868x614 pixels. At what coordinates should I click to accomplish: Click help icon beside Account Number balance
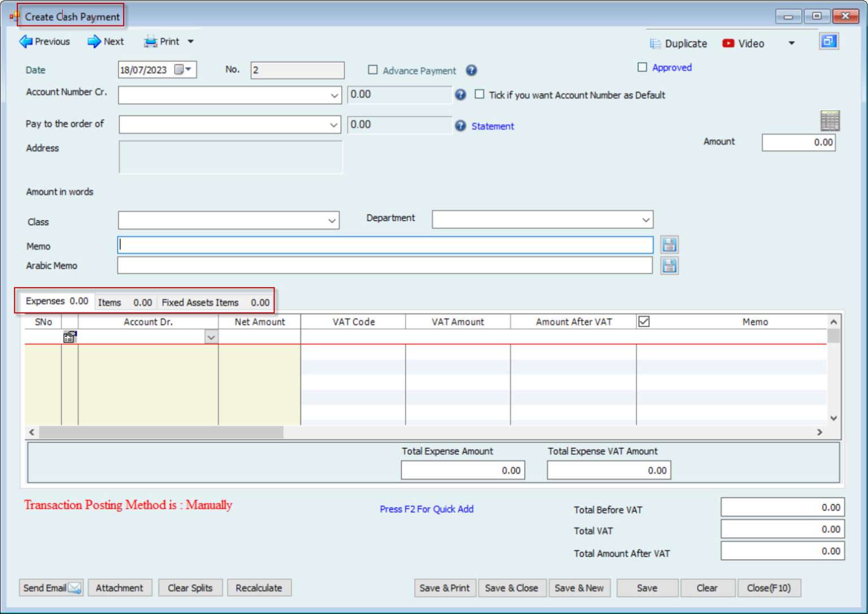461,95
